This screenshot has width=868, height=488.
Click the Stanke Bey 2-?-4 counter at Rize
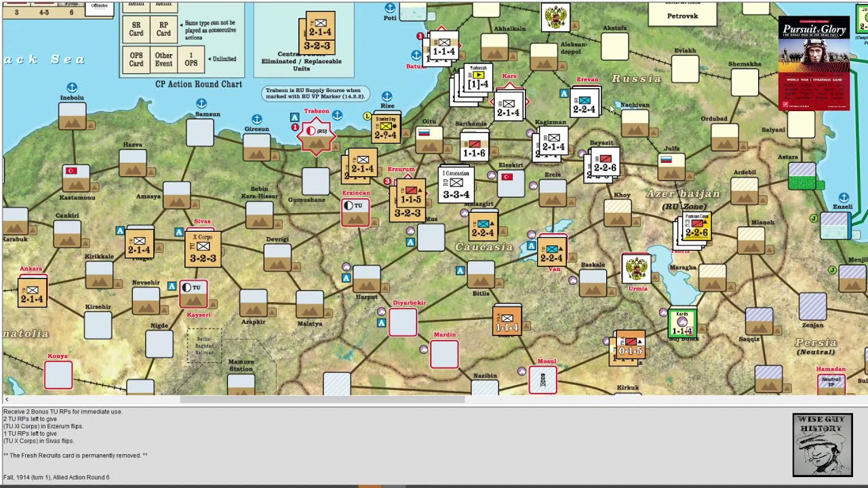[x=386, y=127]
